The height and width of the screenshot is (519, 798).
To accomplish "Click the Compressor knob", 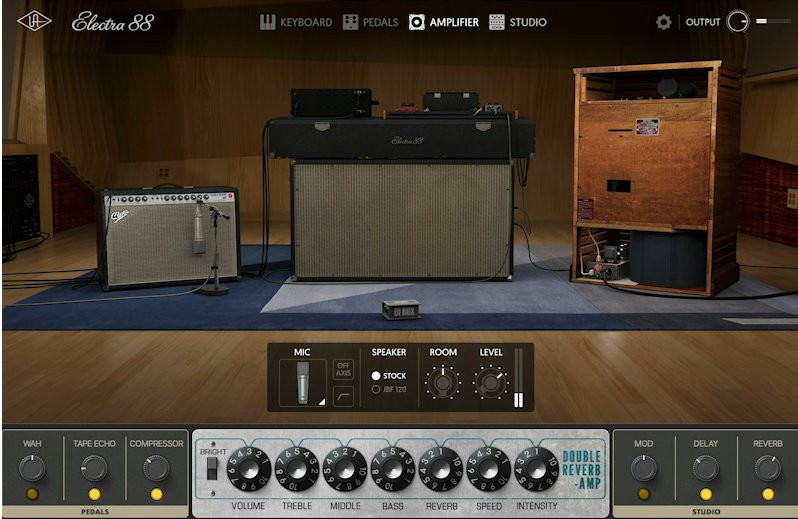I will [x=156, y=468].
